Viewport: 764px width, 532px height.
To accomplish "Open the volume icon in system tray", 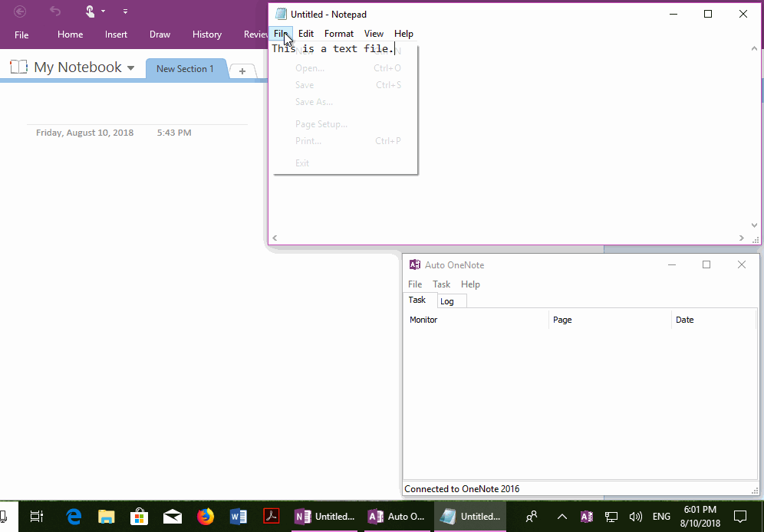I will [x=635, y=516].
